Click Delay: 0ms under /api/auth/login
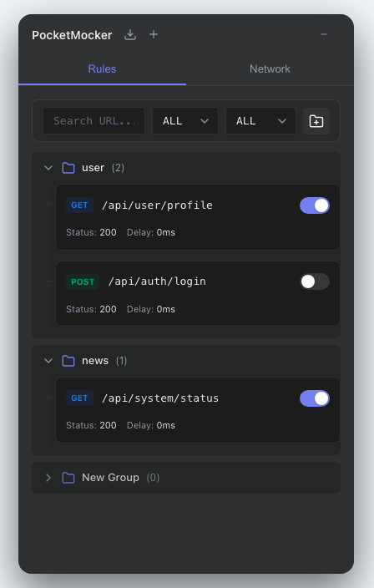 [x=151, y=309]
